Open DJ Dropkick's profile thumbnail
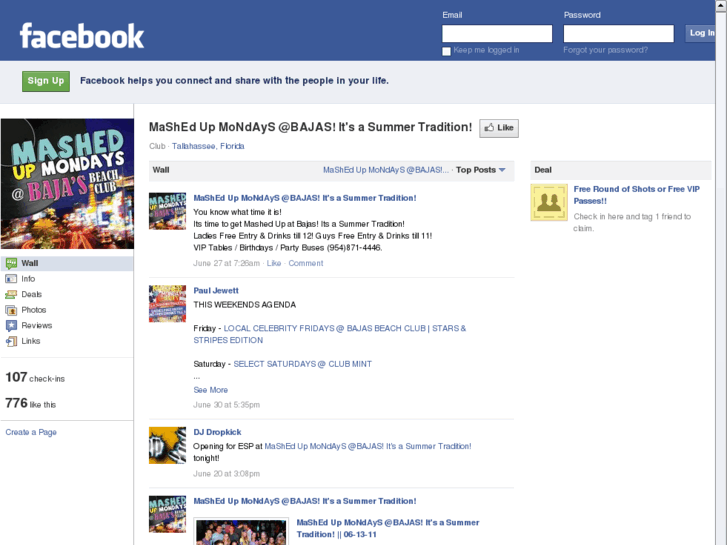Screen dimensions: 727x545 [x=167, y=445]
